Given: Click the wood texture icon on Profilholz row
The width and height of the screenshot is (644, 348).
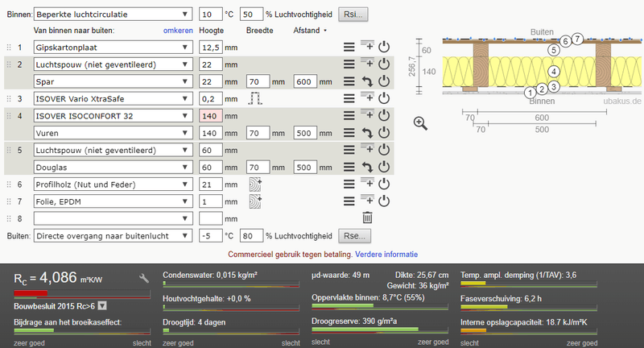Looking at the screenshot, I should tap(255, 184).
